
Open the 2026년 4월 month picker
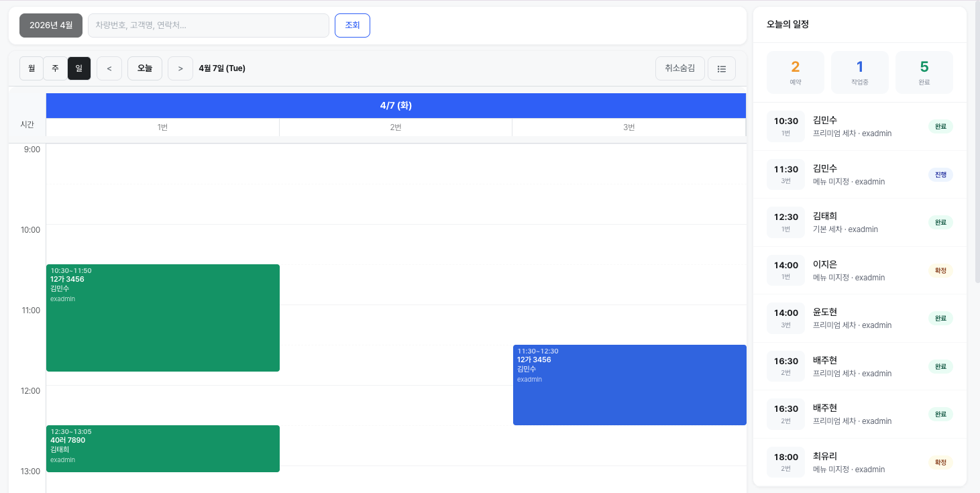pyautogui.click(x=51, y=25)
